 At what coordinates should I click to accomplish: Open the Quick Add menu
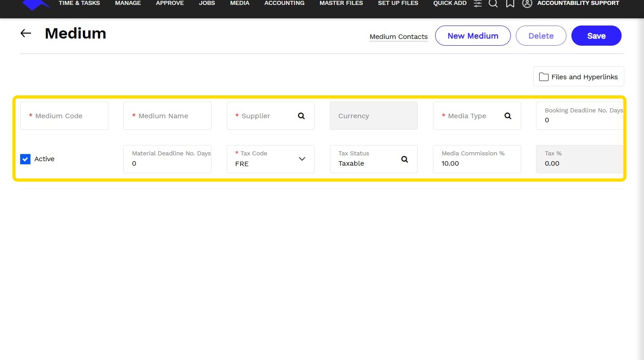pos(450,3)
